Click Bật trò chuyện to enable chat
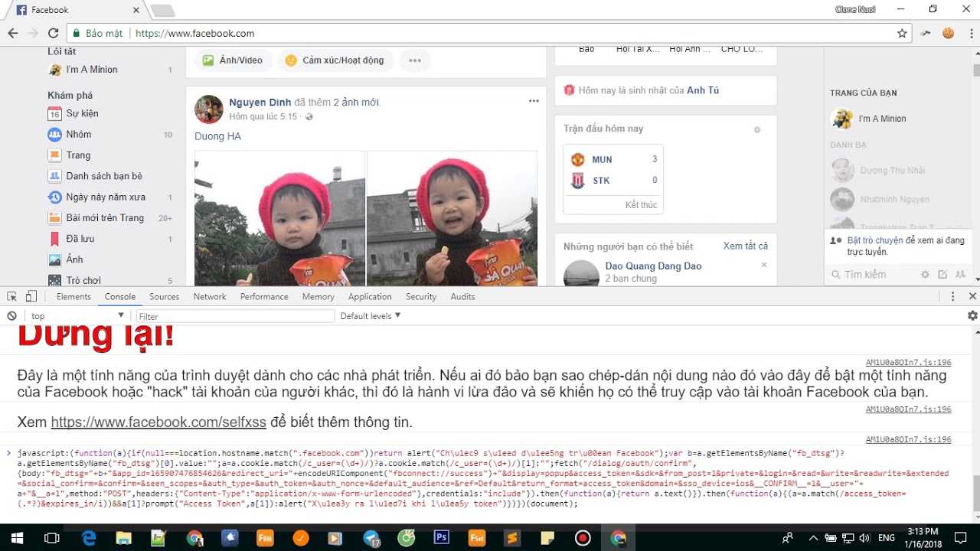Screen dimensions: 980x551 tap(876, 240)
